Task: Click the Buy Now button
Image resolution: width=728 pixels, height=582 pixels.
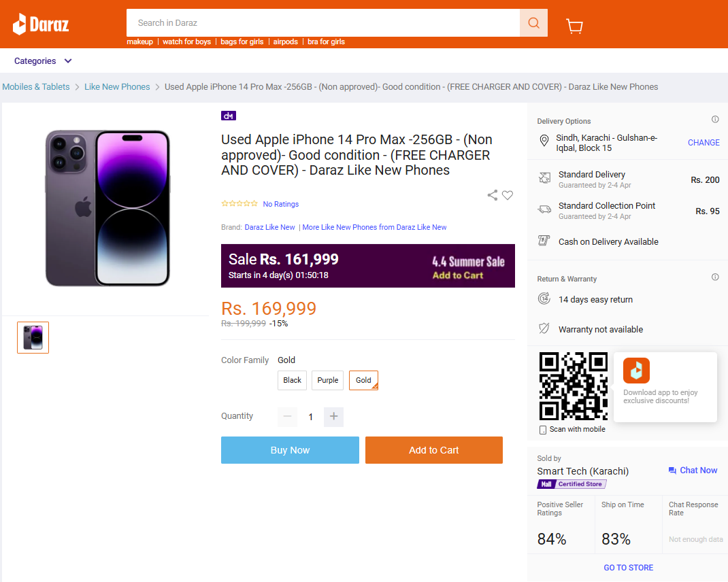Action: 290,449
